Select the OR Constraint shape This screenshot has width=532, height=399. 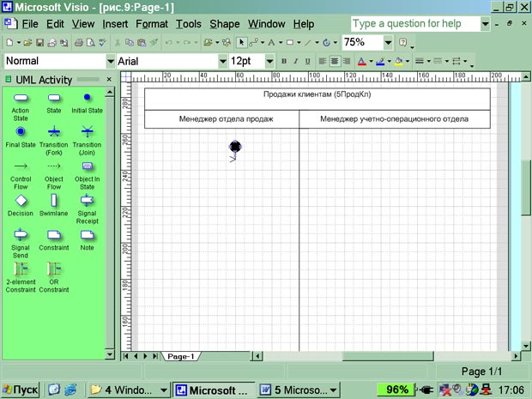point(53,269)
